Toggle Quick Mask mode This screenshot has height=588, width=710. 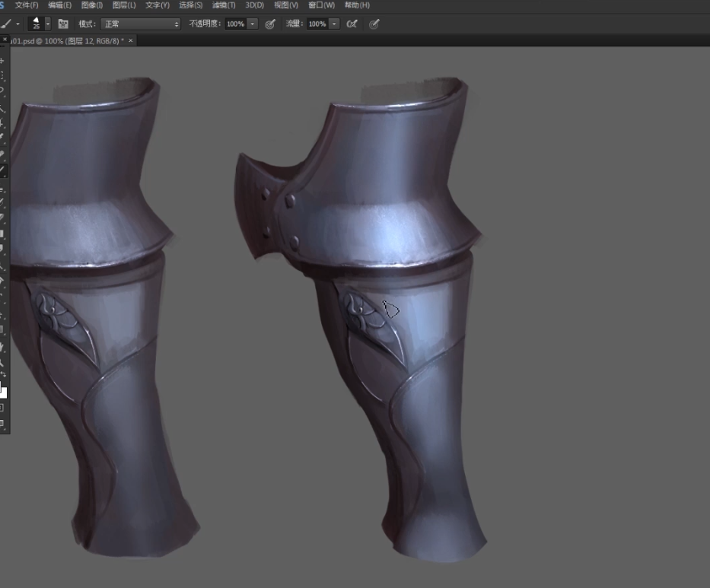(2, 408)
